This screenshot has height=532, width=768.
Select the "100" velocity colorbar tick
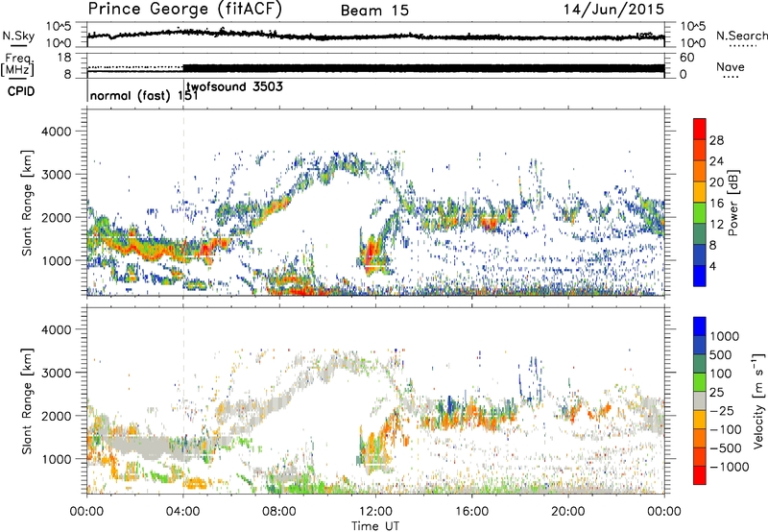pyautogui.click(x=721, y=374)
